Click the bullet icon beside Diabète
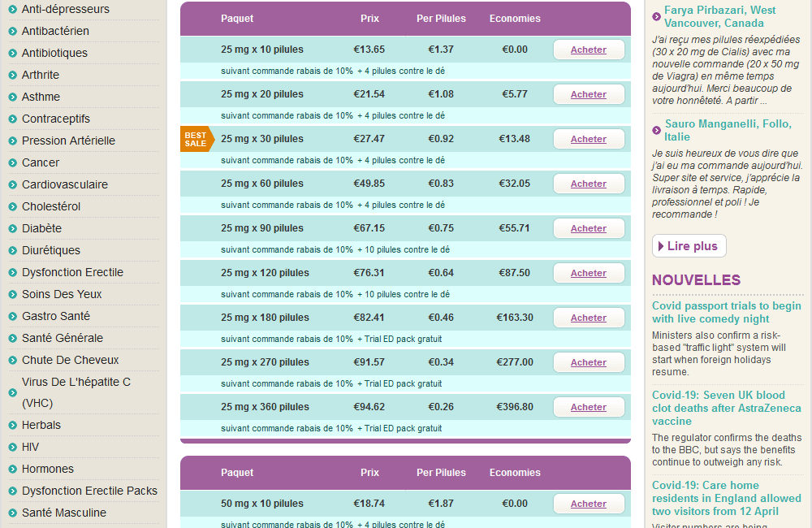The image size is (812, 528). coord(13,228)
